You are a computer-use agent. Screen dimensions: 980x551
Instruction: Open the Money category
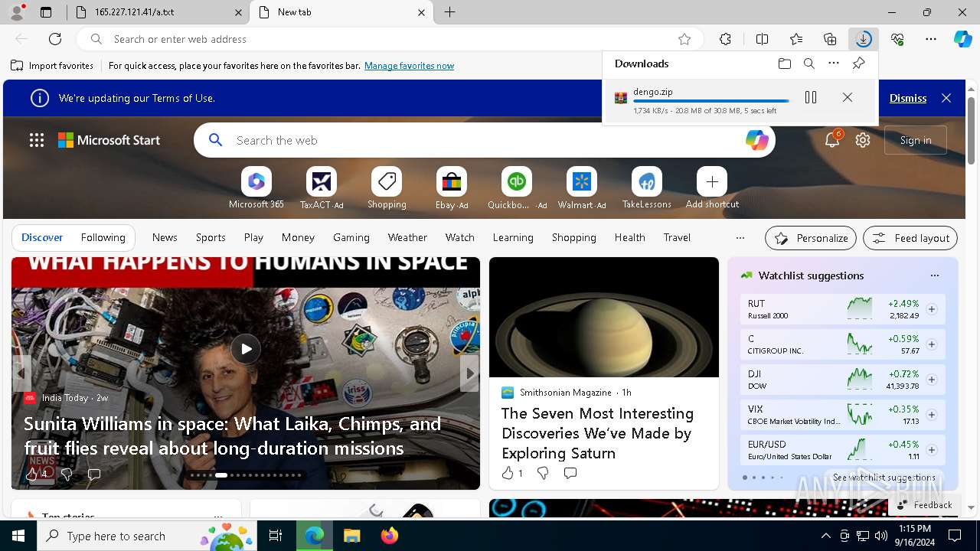[x=298, y=237]
